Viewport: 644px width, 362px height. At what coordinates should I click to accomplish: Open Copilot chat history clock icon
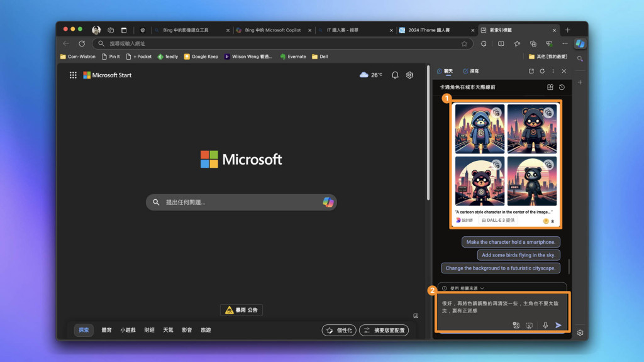tap(562, 87)
